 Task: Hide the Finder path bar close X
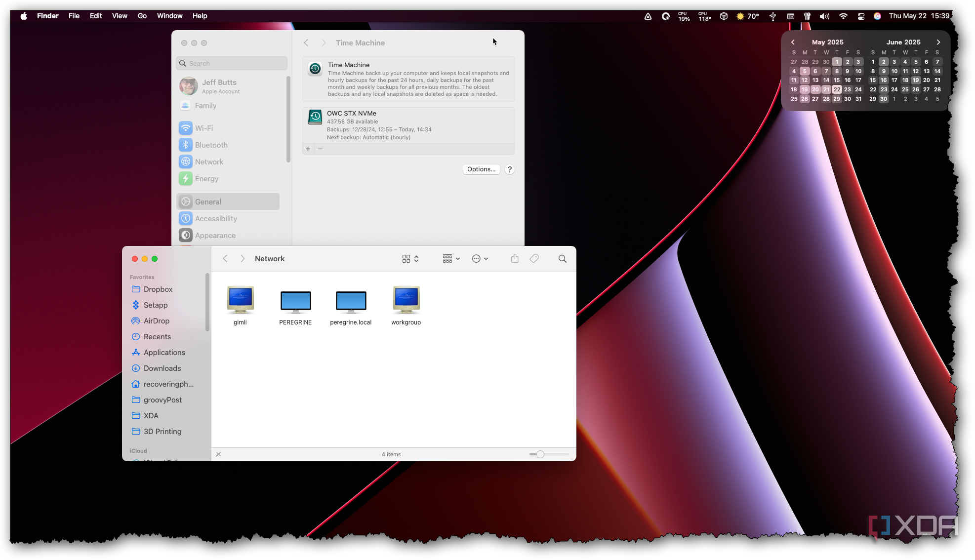tap(218, 454)
